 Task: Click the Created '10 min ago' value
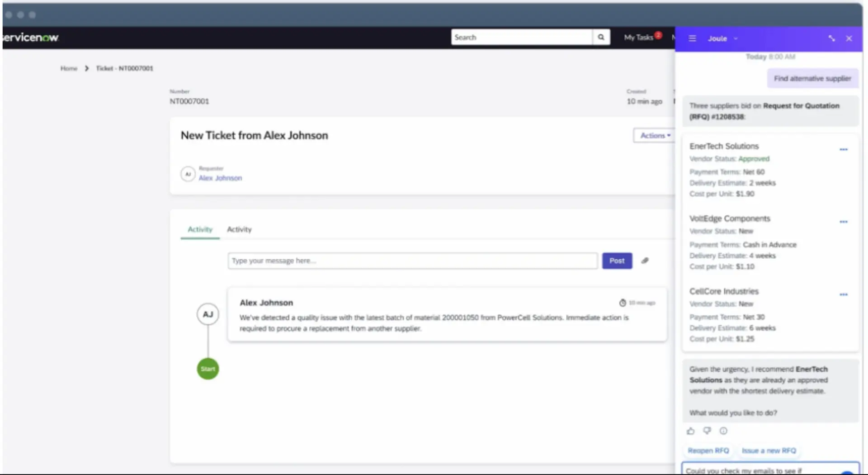644,101
